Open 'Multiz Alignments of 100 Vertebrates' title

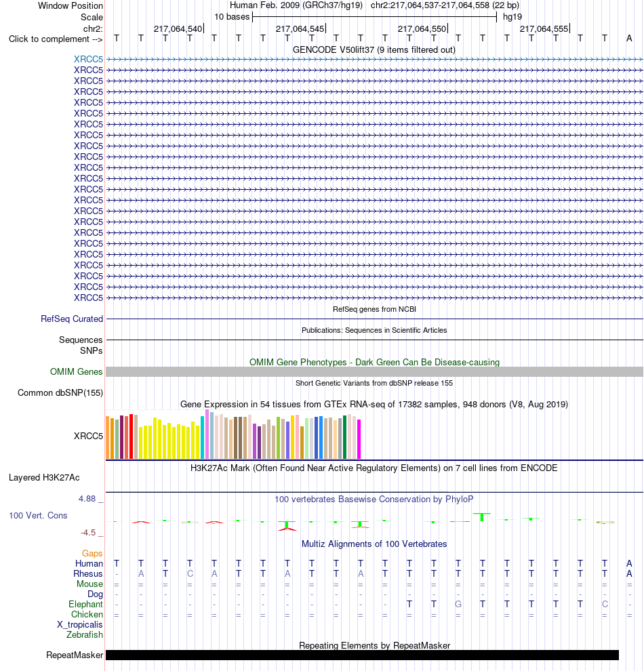tap(374, 544)
